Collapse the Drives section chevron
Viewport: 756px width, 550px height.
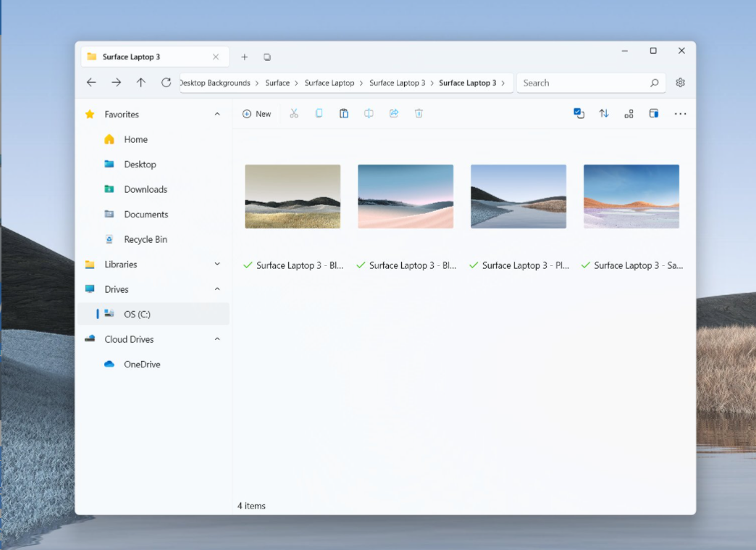tap(217, 289)
